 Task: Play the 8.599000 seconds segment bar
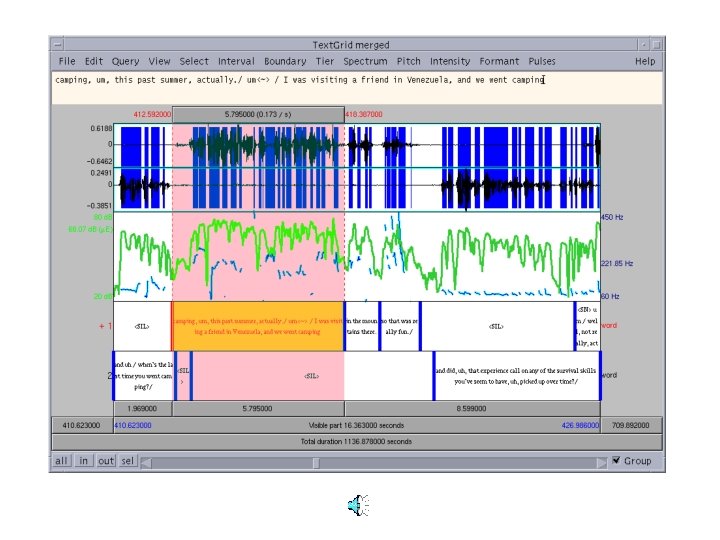point(472,408)
